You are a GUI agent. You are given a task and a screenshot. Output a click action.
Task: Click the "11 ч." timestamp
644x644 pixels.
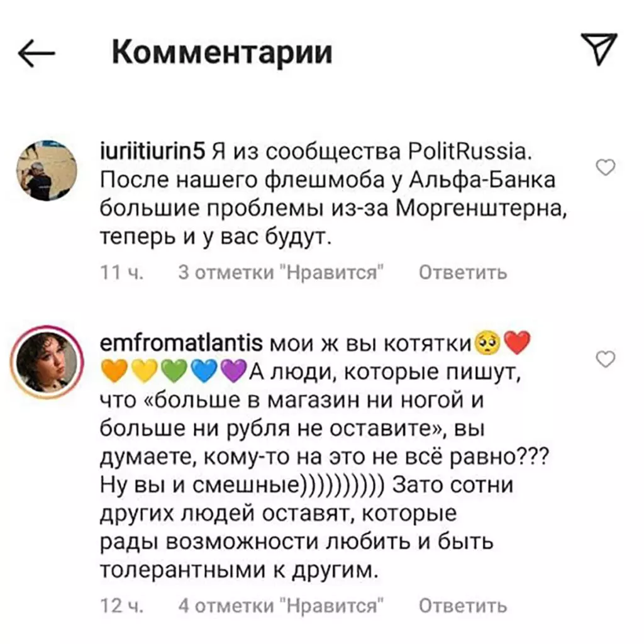[x=122, y=273]
